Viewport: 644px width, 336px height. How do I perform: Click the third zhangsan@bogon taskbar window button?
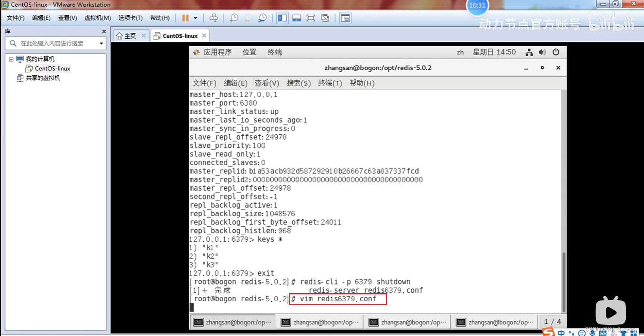(408, 322)
